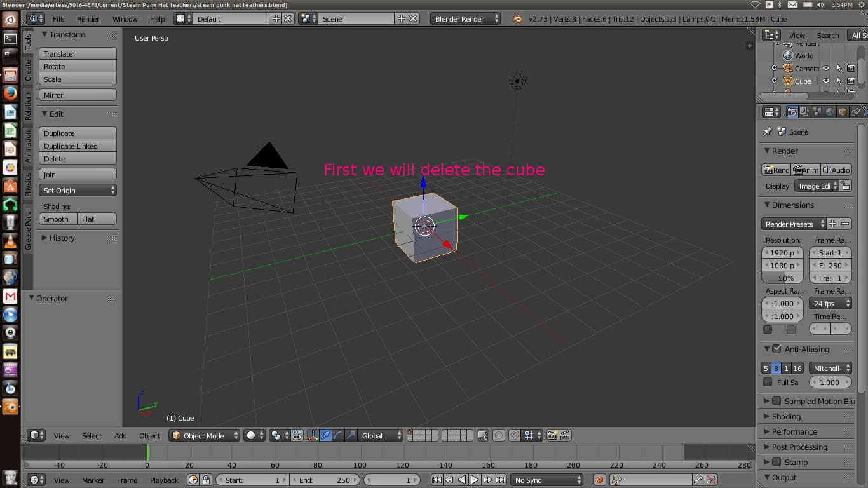Select the translate manipulator arrow icon
The image size is (868, 488).
(x=326, y=435)
